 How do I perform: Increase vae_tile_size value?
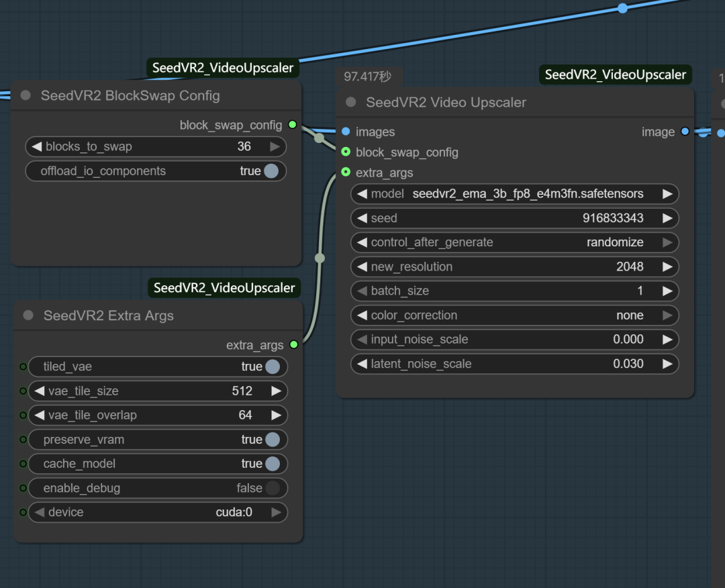[x=277, y=391]
